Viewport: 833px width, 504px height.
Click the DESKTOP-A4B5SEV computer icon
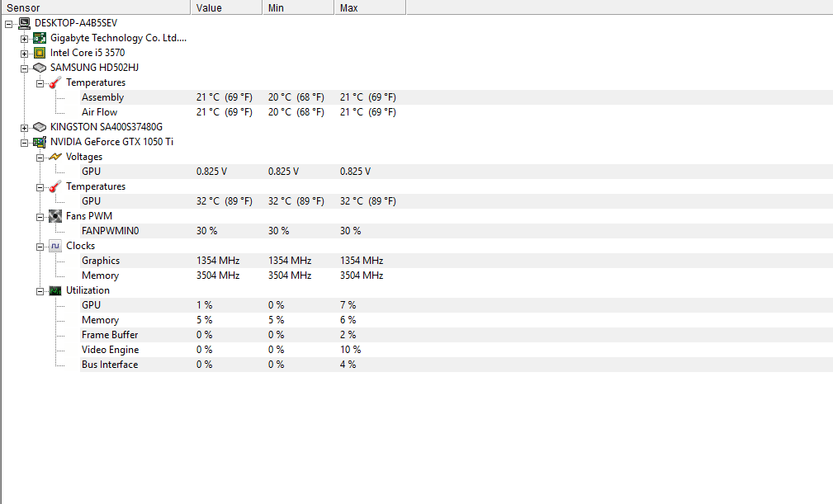(24, 23)
